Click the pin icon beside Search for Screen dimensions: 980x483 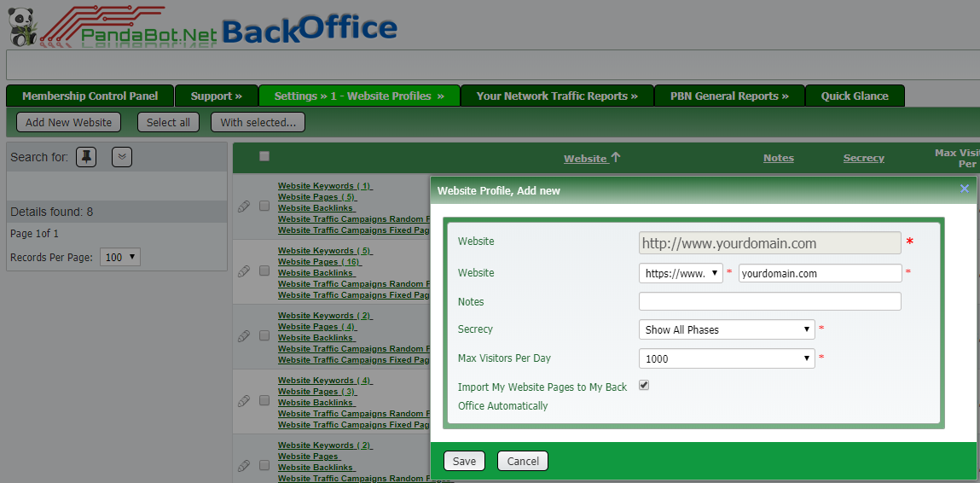86,157
